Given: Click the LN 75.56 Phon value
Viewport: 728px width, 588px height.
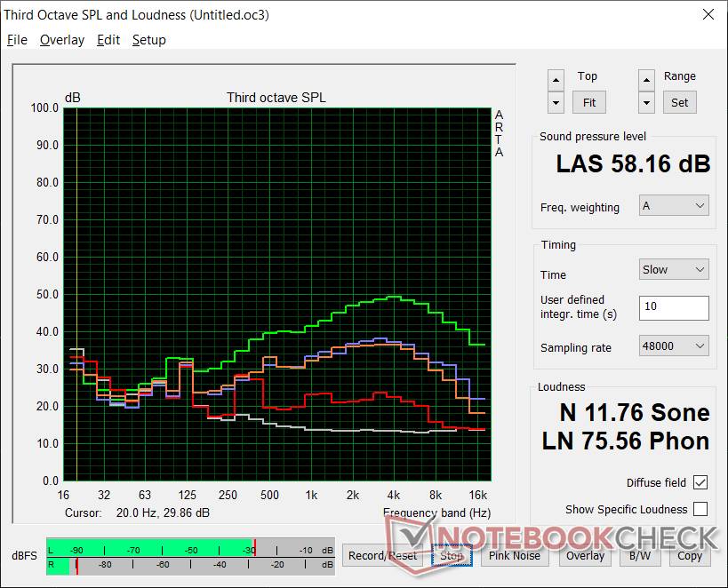Looking at the screenshot, I should [x=626, y=441].
